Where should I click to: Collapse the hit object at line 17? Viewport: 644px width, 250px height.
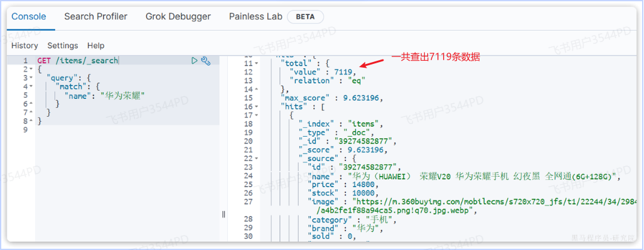point(257,115)
